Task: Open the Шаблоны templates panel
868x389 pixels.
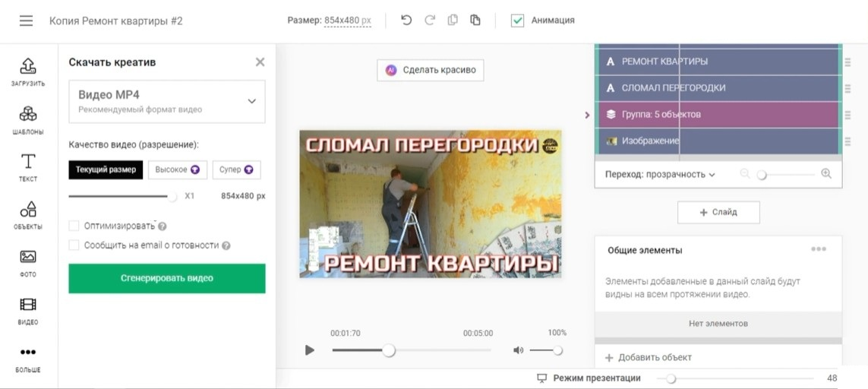Action: pos(28,120)
